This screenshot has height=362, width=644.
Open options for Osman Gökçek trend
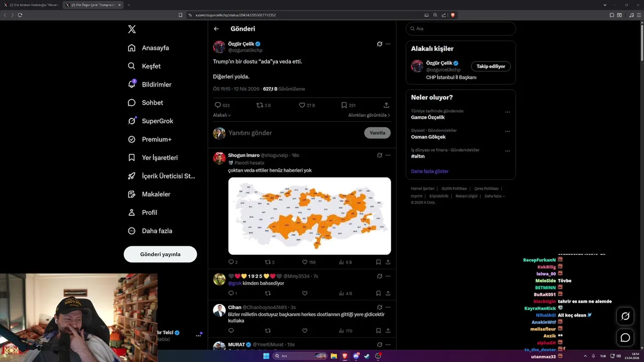click(507, 132)
